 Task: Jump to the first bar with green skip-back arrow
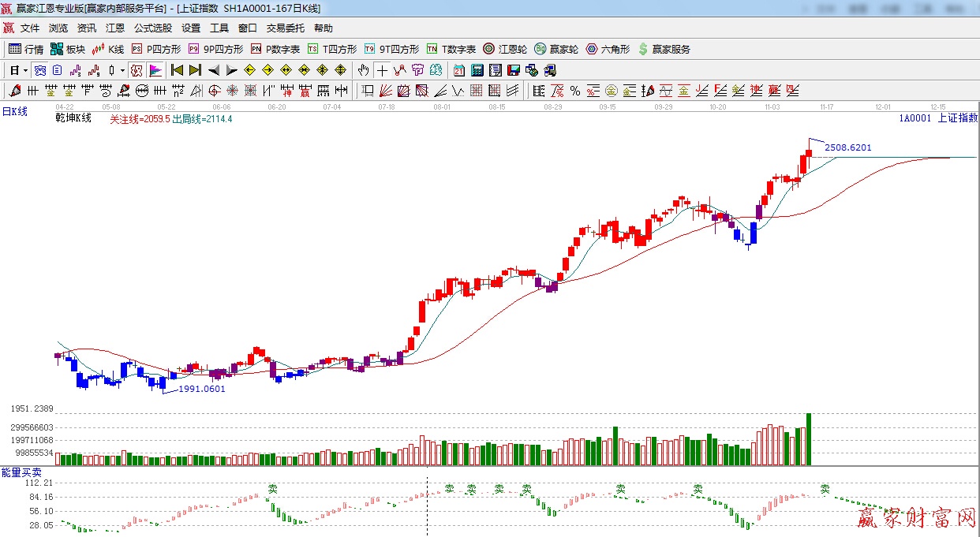click(177, 70)
